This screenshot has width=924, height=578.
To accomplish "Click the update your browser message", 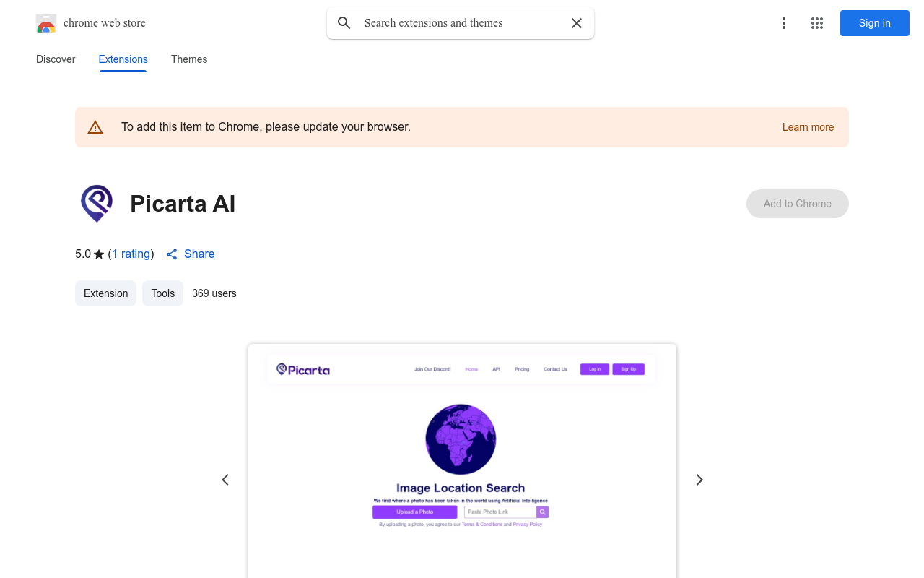I will [x=266, y=127].
